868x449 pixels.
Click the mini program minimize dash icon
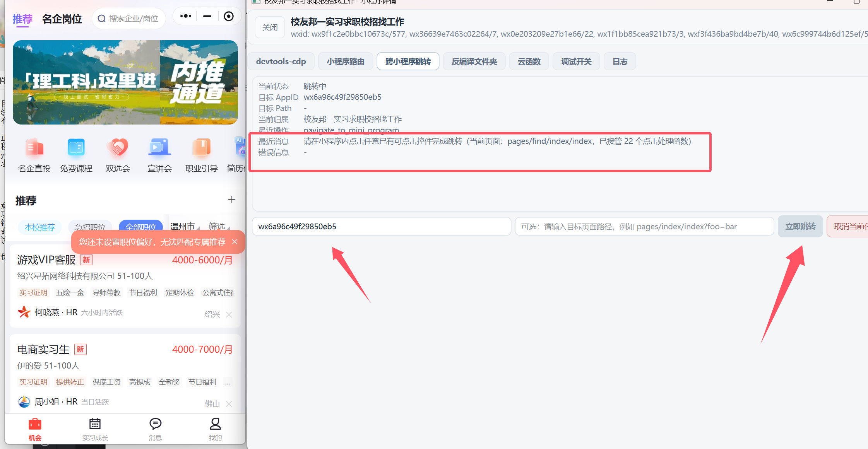(x=207, y=16)
